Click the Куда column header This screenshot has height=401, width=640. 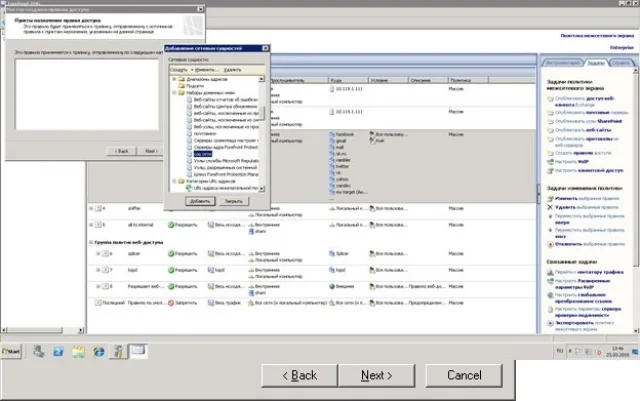[348, 80]
